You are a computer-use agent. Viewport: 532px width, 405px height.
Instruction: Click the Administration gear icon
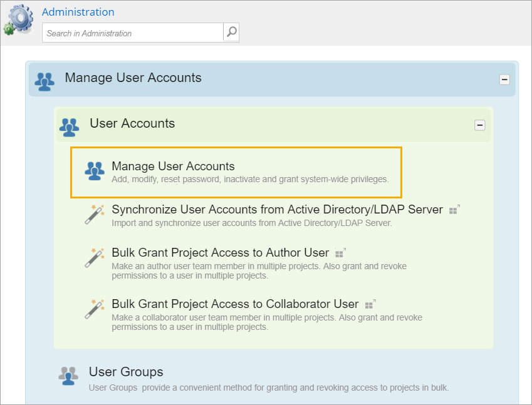click(x=19, y=19)
